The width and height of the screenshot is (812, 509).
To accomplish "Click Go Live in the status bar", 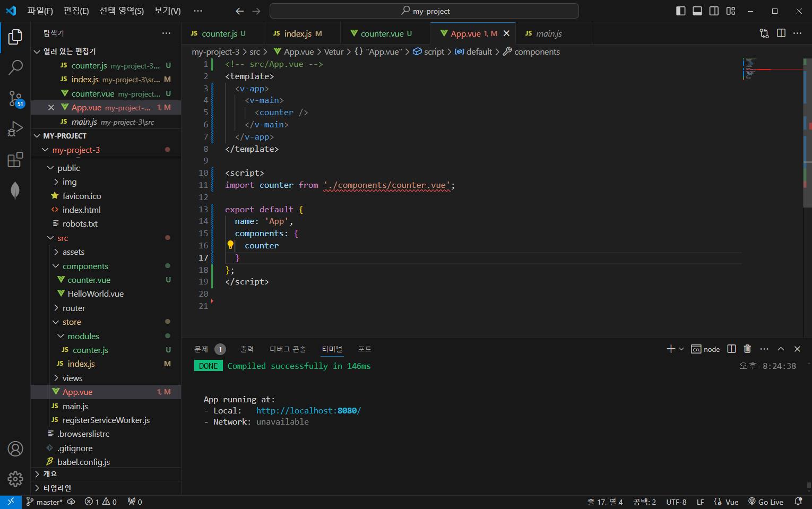I will point(765,502).
